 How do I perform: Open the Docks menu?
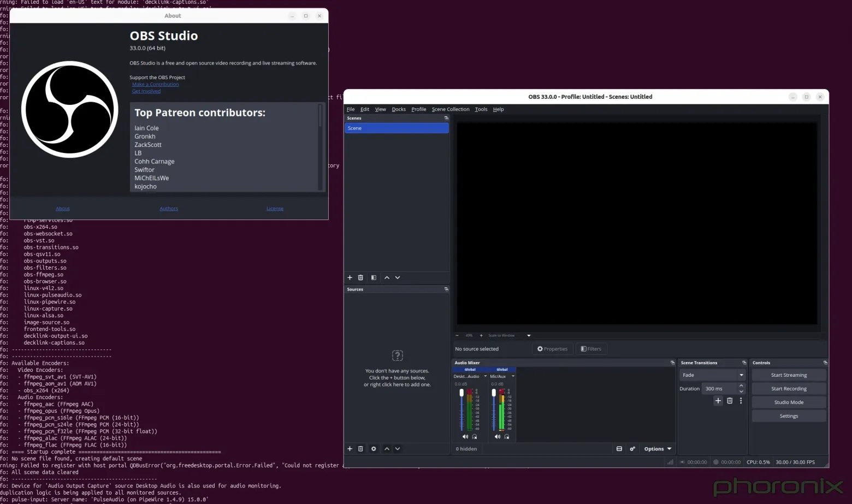point(399,109)
